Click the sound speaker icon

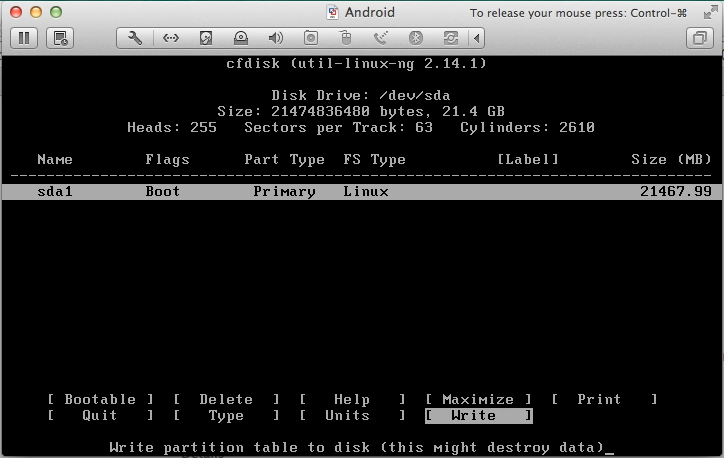click(276, 38)
